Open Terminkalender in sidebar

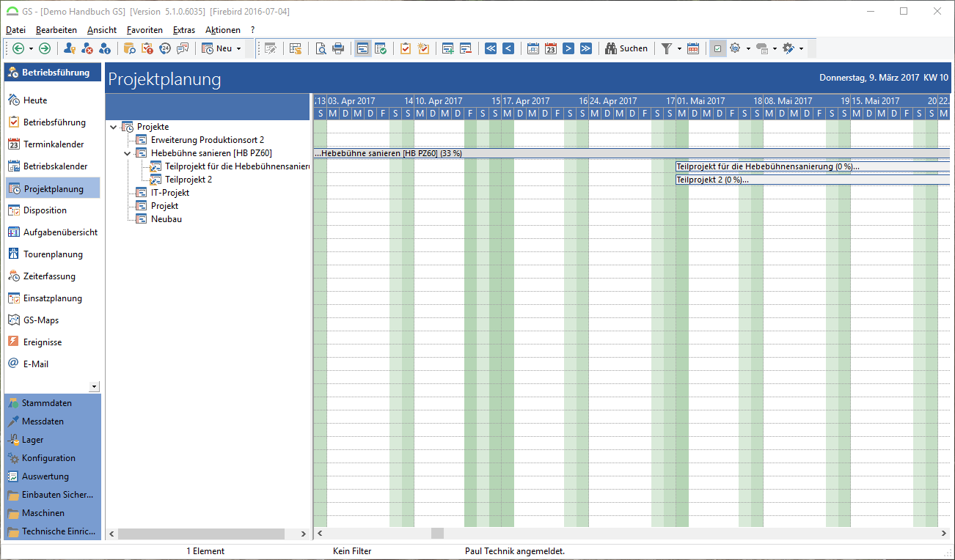pos(53,144)
